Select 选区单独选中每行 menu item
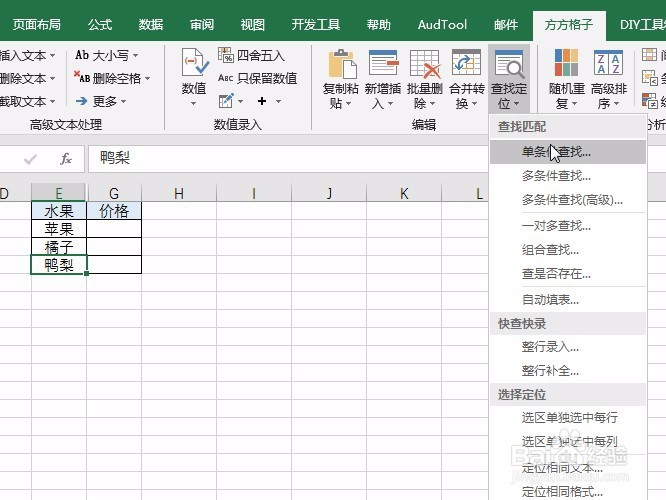Image resolution: width=666 pixels, height=500 pixels. [568, 418]
